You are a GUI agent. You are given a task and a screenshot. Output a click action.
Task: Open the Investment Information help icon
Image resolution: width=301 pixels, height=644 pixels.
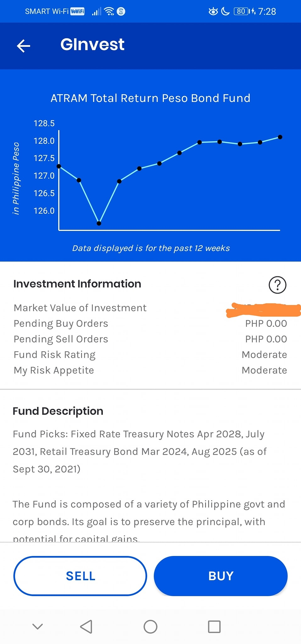click(277, 285)
